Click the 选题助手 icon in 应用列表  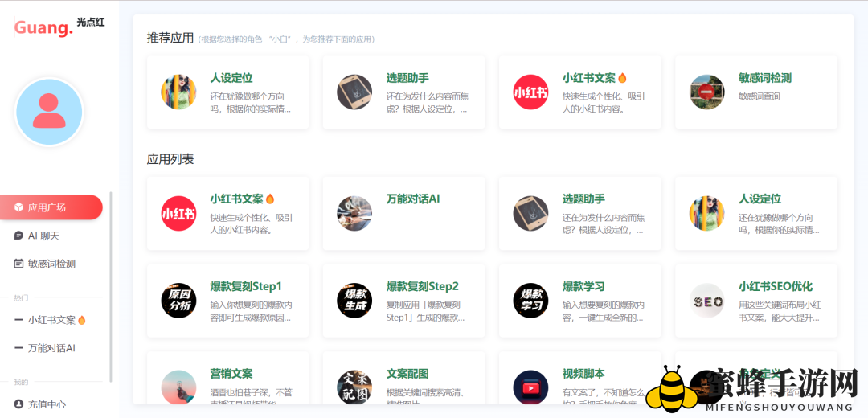[x=531, y=213]
